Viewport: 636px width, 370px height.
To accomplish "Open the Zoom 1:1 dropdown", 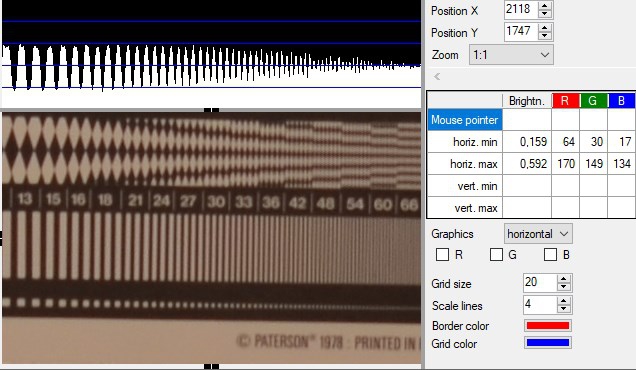I will pyautogui.click(x=511, y=54).
